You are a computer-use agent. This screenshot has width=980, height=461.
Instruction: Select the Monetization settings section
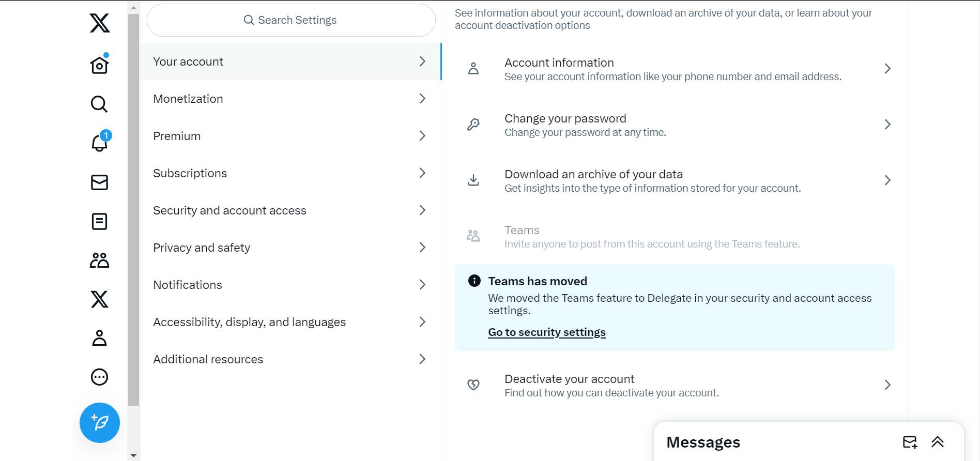(289, 99)
